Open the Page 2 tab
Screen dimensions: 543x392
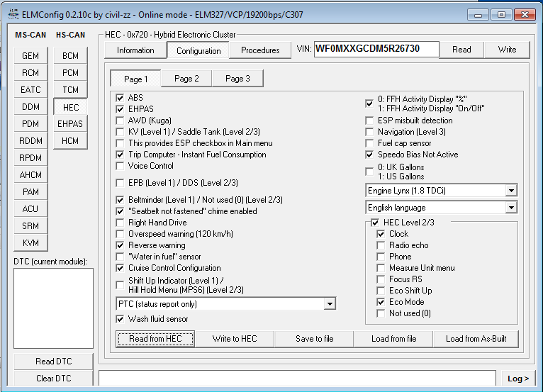tap(186, 79)
